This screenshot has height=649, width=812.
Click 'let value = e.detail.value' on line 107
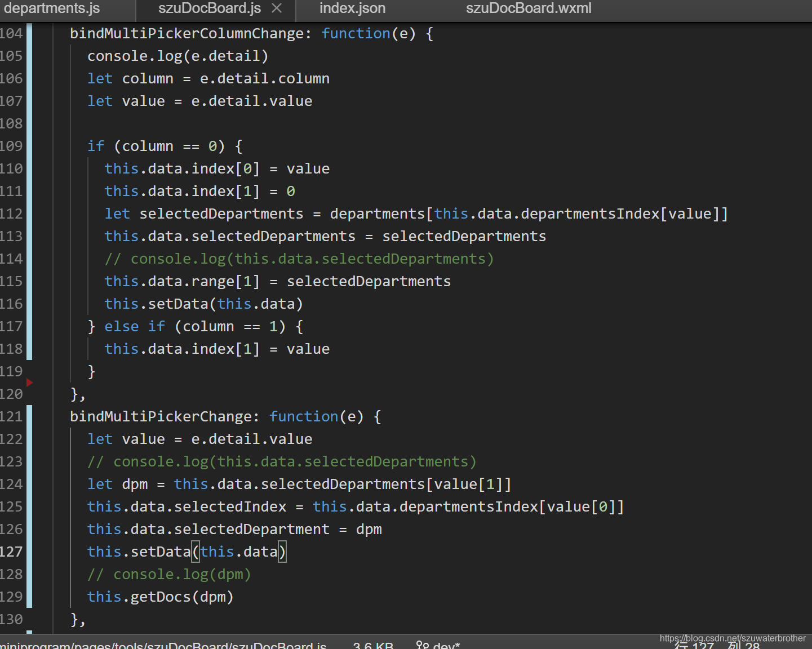click(x=200, y=101)
